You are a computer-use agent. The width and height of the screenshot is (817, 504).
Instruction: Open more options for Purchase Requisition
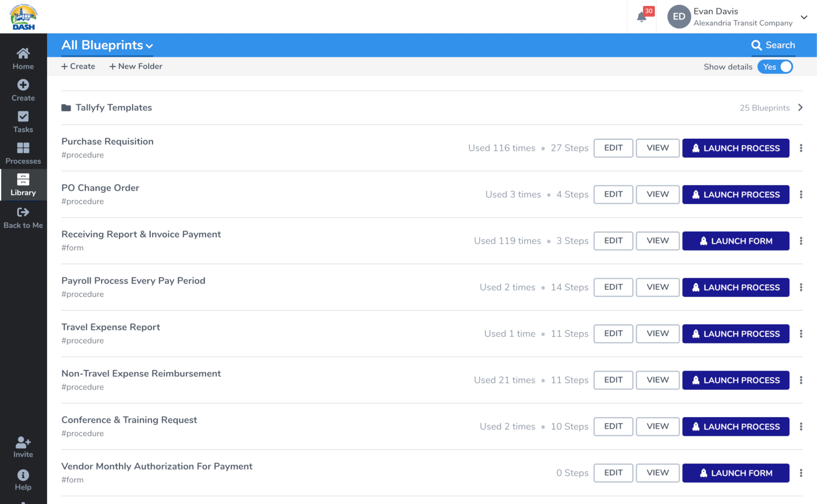tap(801, 148)
